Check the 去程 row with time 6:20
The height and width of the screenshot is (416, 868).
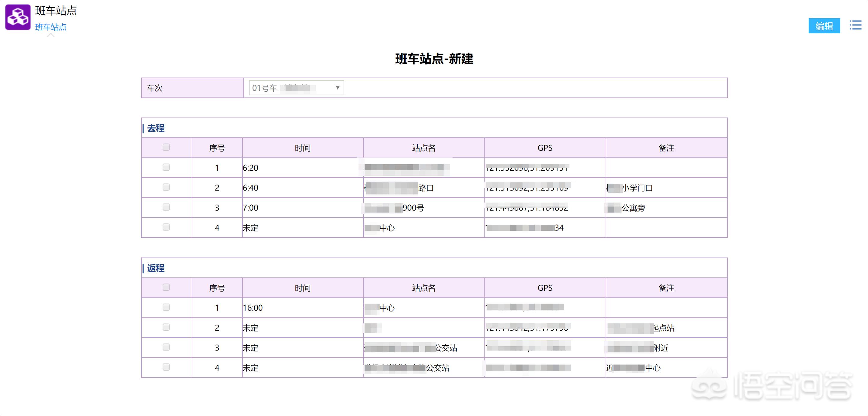coord(166,167)
